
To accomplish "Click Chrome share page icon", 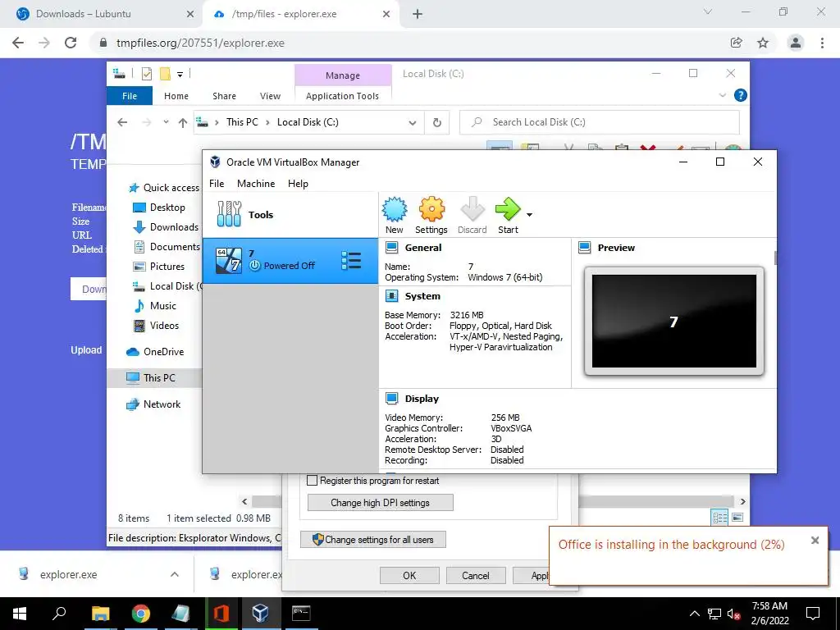I will click(x=737, y=43).
